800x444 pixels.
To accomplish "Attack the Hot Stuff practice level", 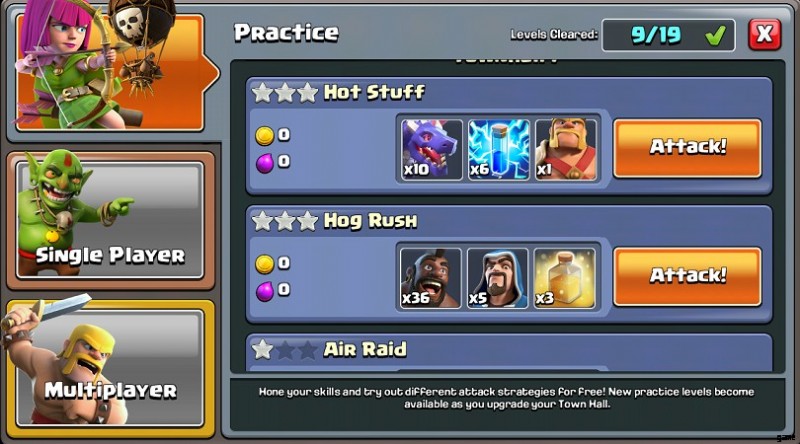I will [x=687, y=149].
